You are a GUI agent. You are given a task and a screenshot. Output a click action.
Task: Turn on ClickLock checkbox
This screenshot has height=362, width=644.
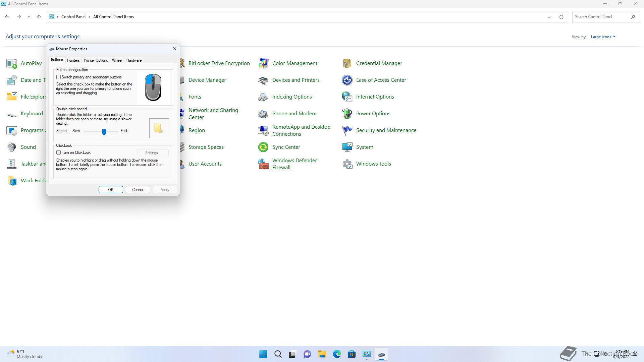click(59, 153)
